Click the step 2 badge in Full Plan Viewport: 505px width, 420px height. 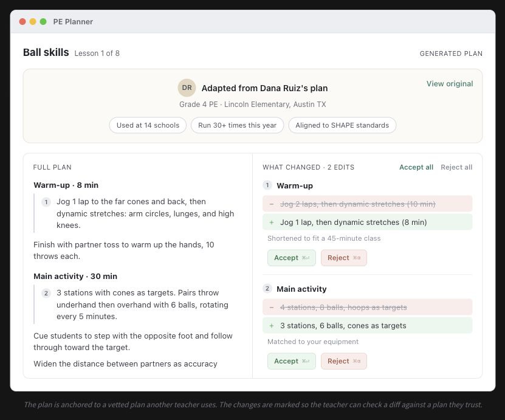(x=46, y=293)
